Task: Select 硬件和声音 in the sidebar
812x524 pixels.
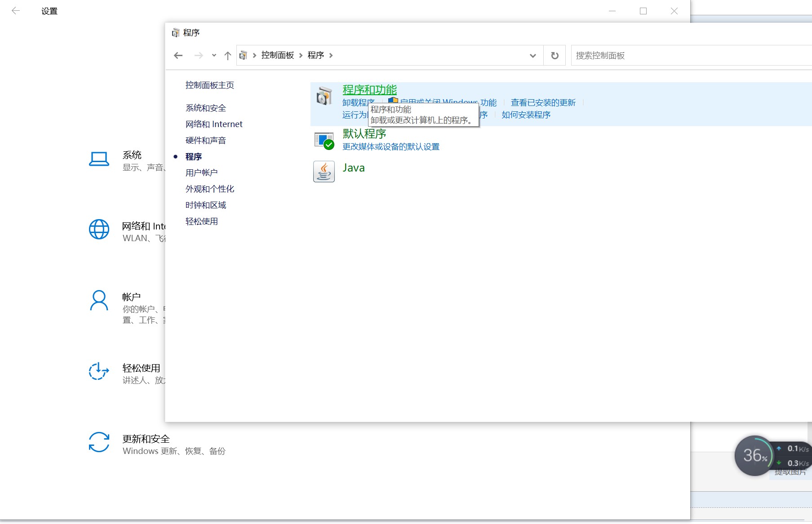Action: click(206, 141)
